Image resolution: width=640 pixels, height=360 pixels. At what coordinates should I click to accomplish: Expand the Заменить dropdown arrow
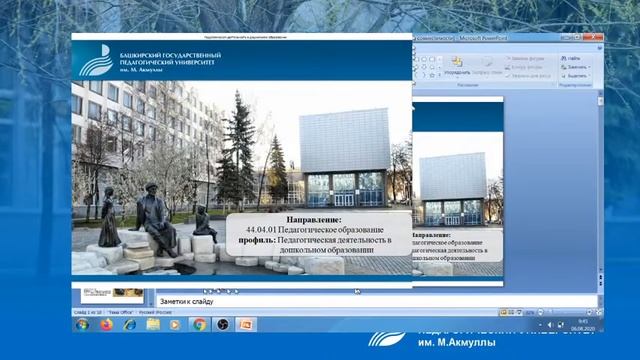590,67
